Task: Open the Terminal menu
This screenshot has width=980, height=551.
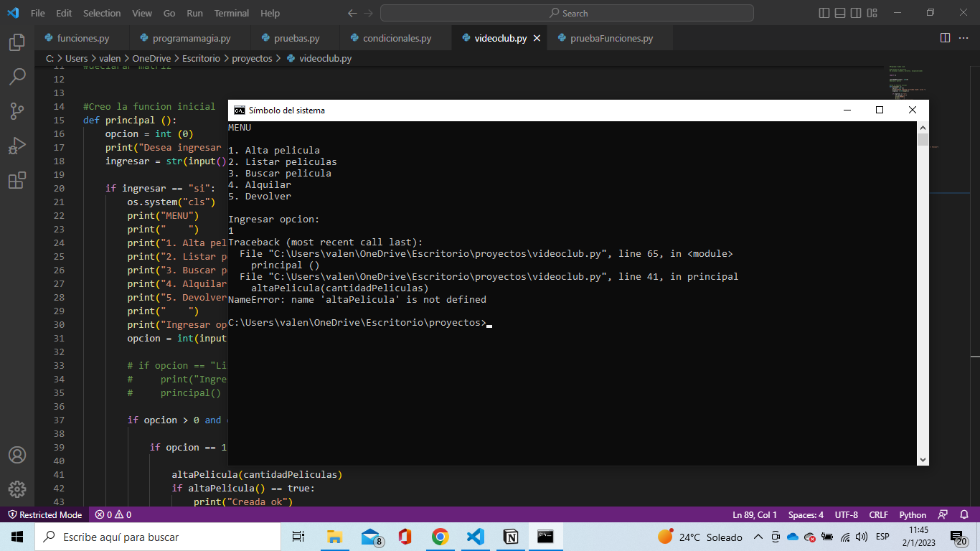Action: coord(232,13)
